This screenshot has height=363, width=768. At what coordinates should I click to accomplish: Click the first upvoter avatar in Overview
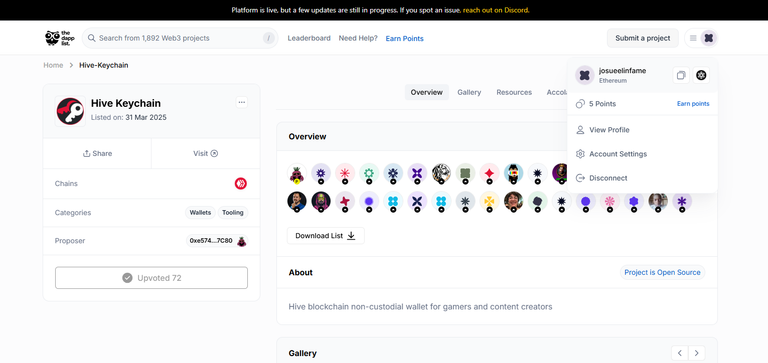(297, 173)
